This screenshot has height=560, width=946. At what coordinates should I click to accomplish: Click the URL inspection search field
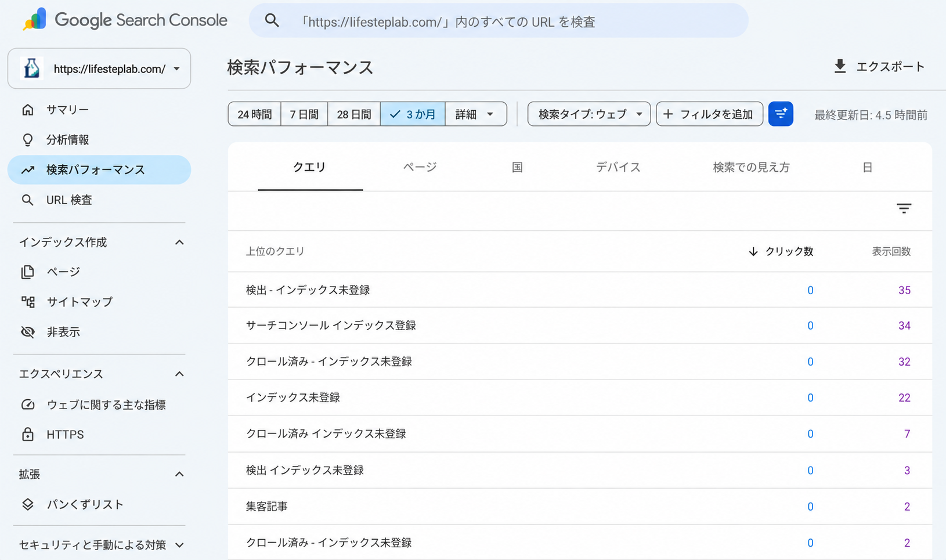click(499, 21)
